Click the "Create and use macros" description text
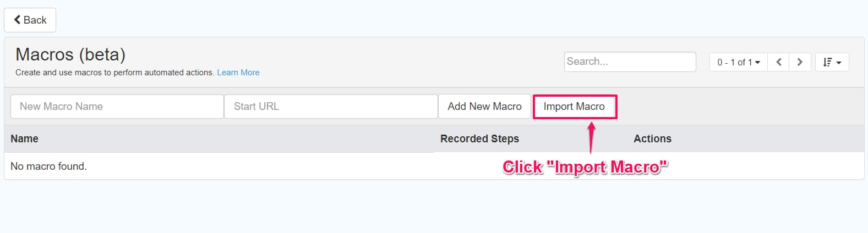 click(x=114, y=73)
